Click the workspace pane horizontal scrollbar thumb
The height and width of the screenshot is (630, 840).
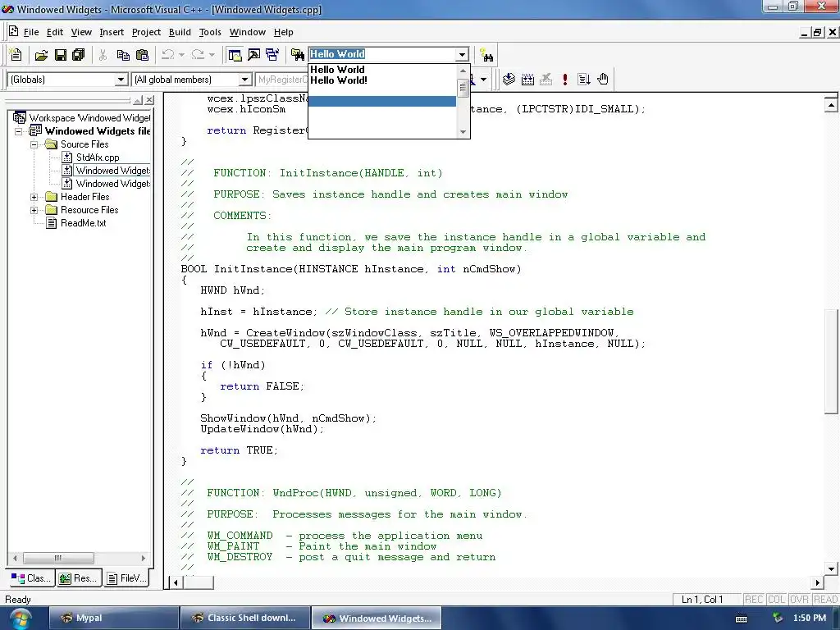tap(58, 558)
